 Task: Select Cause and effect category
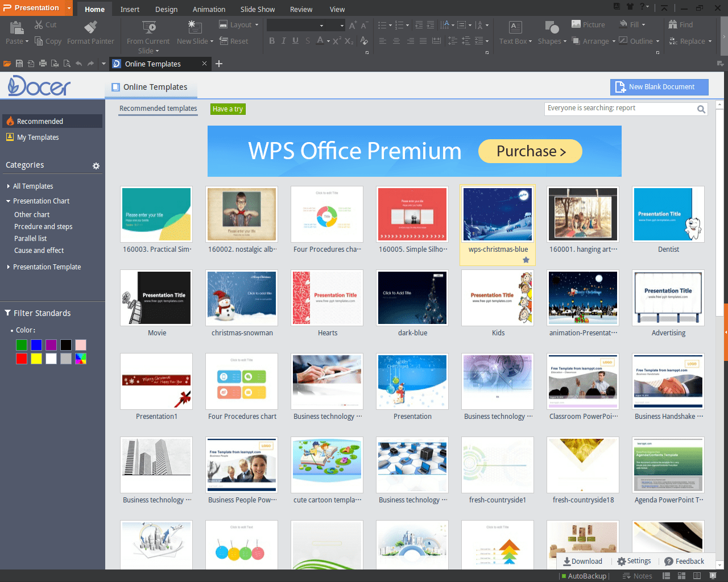[x=39, y=251]
